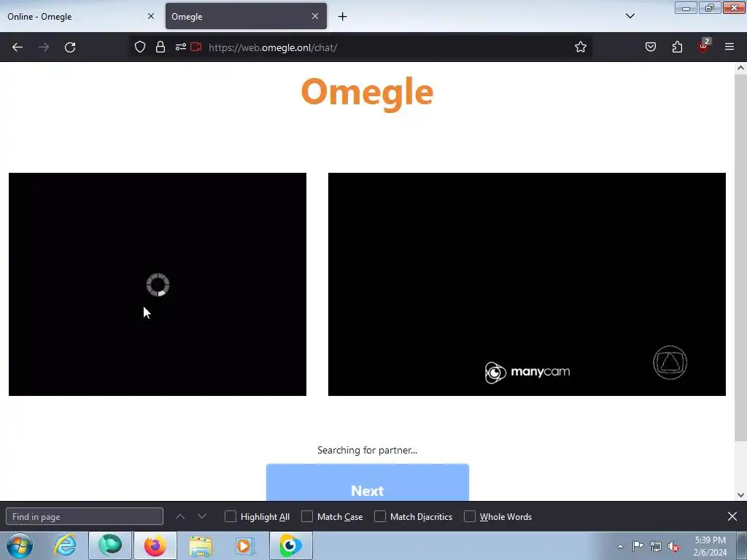The width and height of the screenshot is (747, 560).
Task: Jump to next find match arrow
Action: point(202,517)
